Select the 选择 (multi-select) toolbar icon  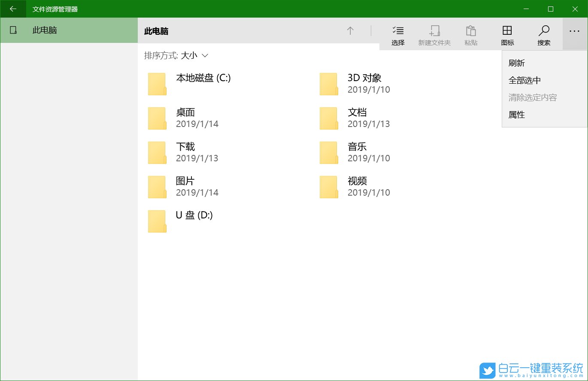397,34
